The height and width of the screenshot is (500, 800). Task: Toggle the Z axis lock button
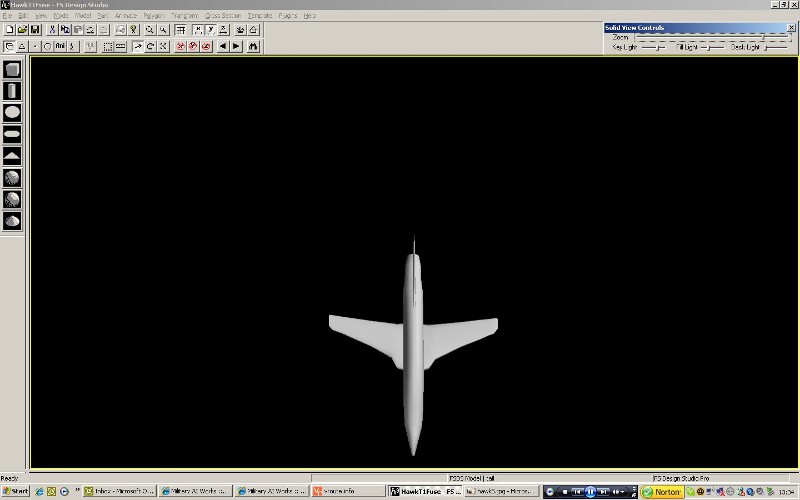pyautogui.click(x=223, y=30)
